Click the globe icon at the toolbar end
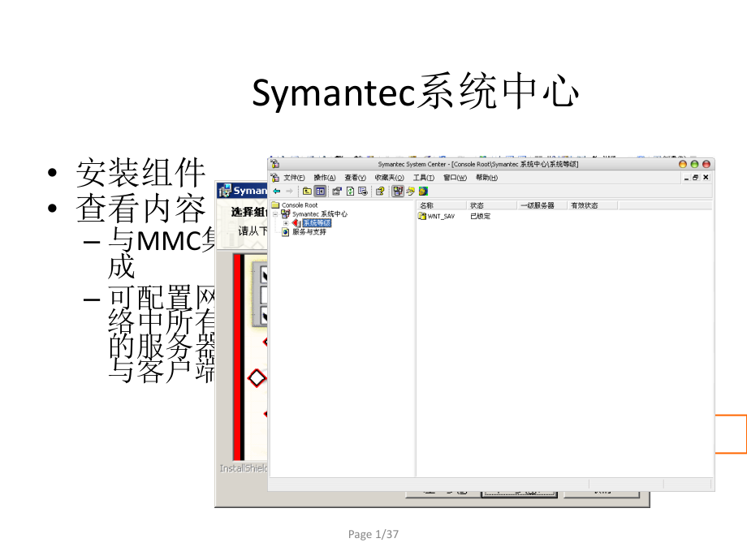747x560 pixels. [x=423, y=192]
